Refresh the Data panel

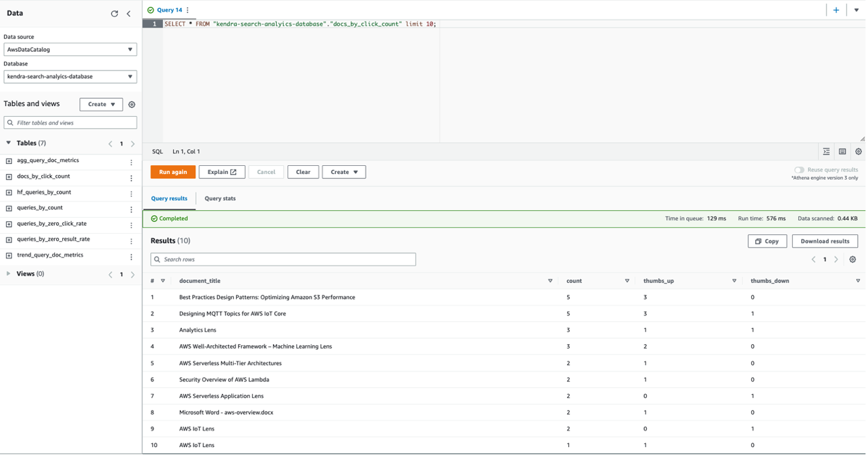pyautogui.click(x=114, y=14)
